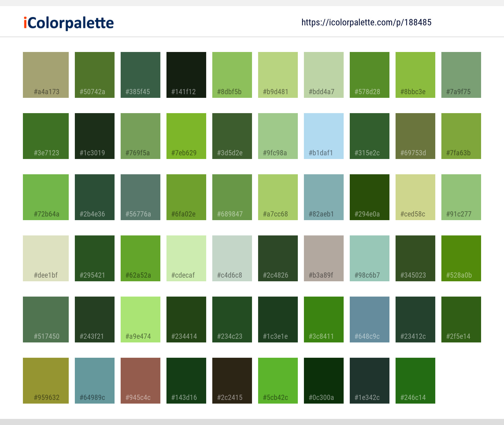Pick the #141f12 dark swatch
The width and height of the screenshot is (504, 425).
(x=186, y=75)
